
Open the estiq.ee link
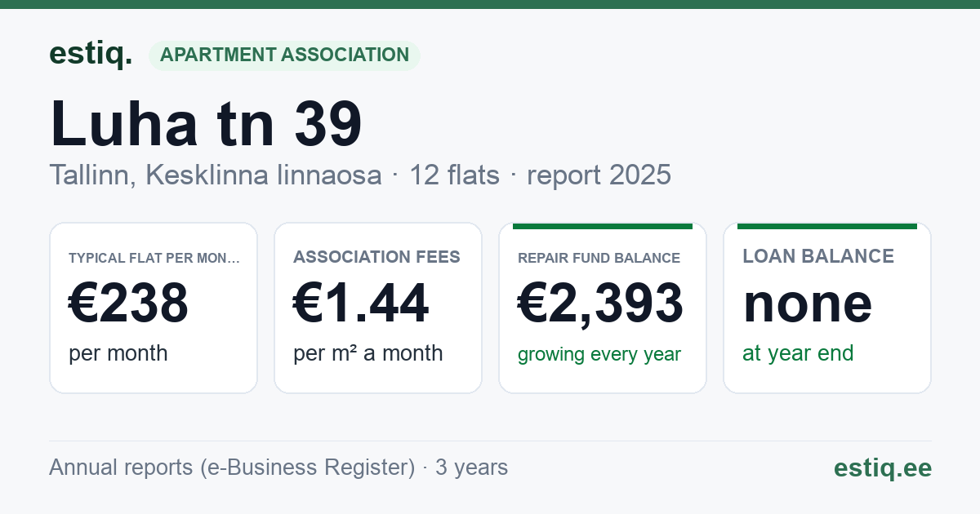883,467
